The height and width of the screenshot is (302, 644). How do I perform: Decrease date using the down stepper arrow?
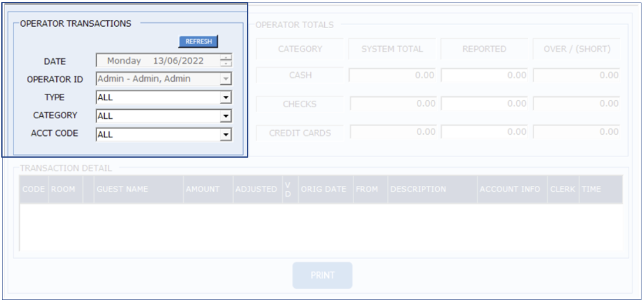click(226, 64)
